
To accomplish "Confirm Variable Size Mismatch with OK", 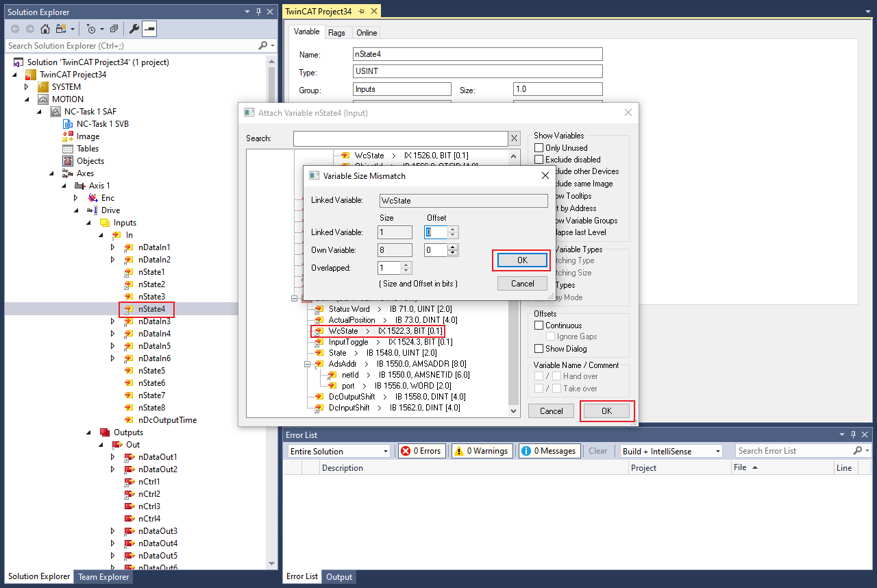I will (x=522, y=260).
